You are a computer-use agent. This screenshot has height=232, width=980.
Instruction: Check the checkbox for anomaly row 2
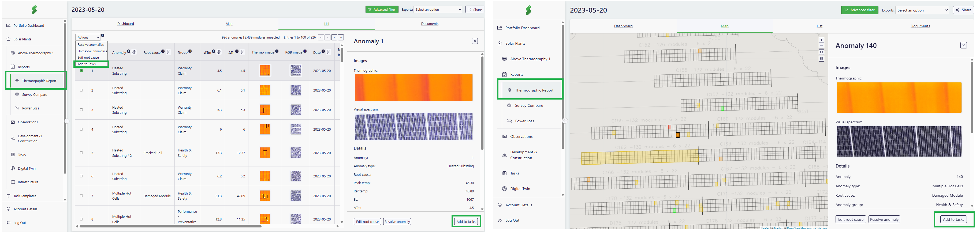81,90
